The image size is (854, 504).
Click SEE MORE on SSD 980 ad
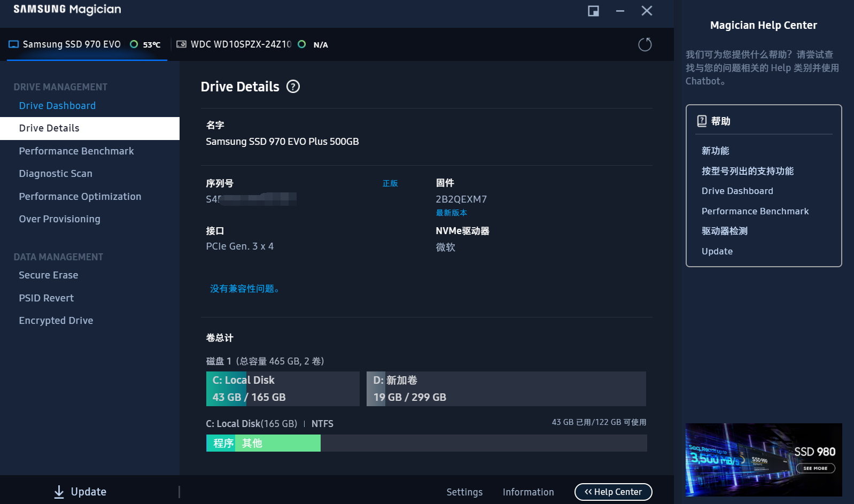point(816,468)
